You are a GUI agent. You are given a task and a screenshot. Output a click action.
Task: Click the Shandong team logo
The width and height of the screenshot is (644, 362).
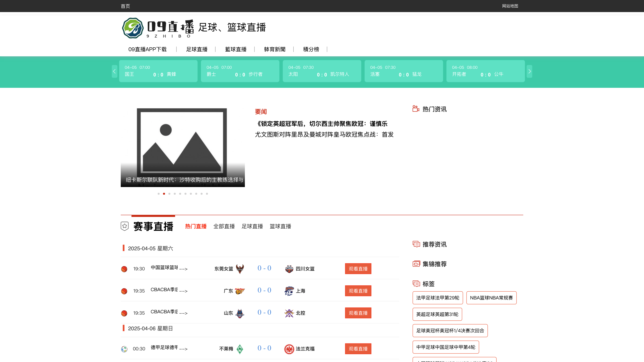click(x=240, y=313)
